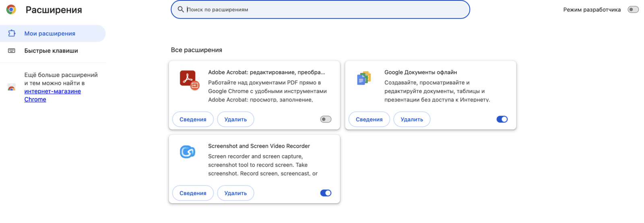
Task: Enable the Режим разработчика toggle
Action: coord(633,10)
